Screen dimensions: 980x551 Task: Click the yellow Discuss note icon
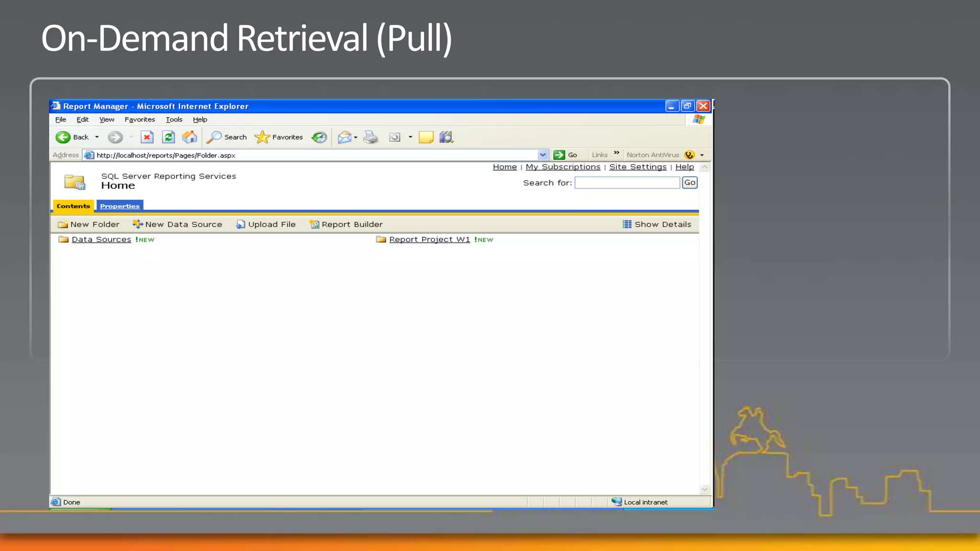tap(426, 138)
